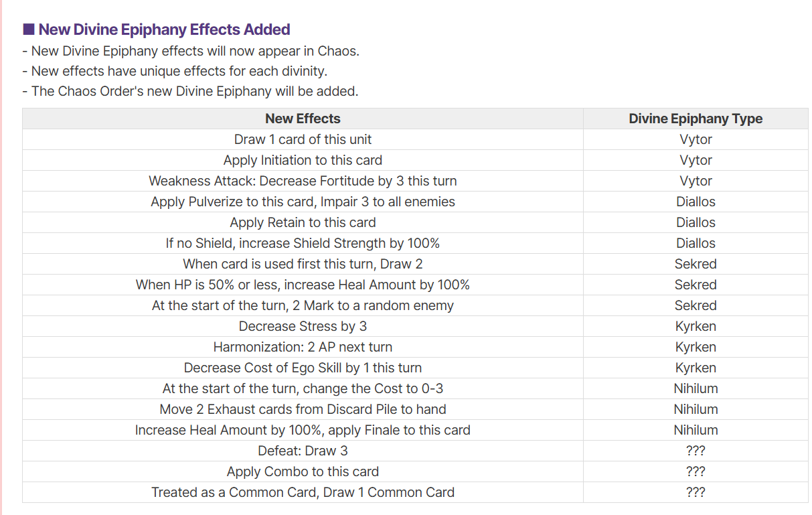Click "Nihilum" in the Cost to 0-3 row
The height and width of the screenshot is (515, 812).
click(696, 388)
